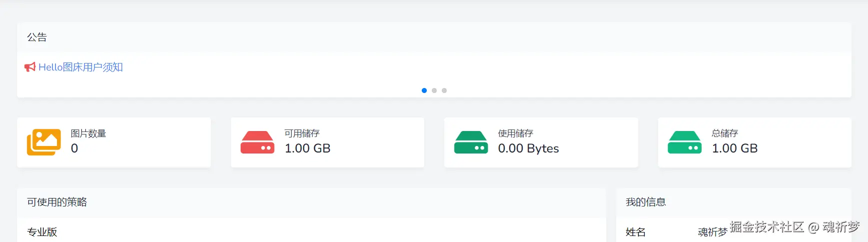This screenshot has width=868, height=242.
Task: Jump to the third announcement carousel dot
Action: click(x=444, y=90)
